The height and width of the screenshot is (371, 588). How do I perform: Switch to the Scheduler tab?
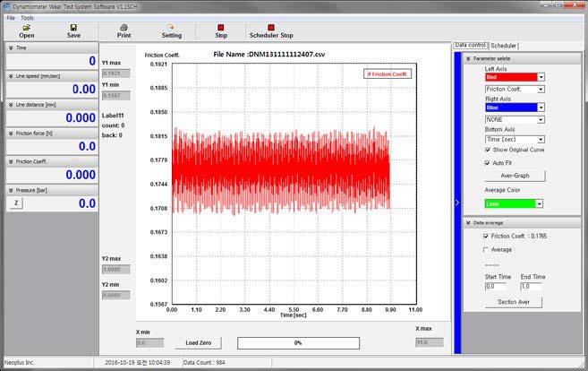click(503, 45)
